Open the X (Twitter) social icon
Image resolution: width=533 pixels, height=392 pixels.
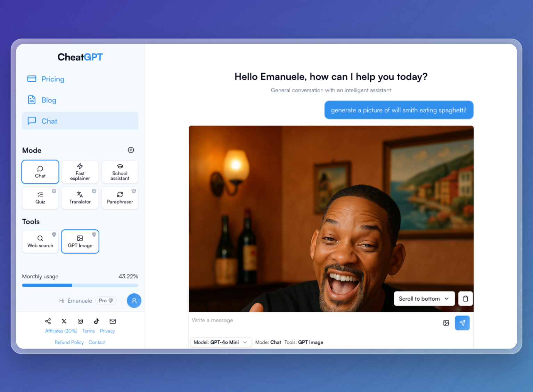point(64,321)
